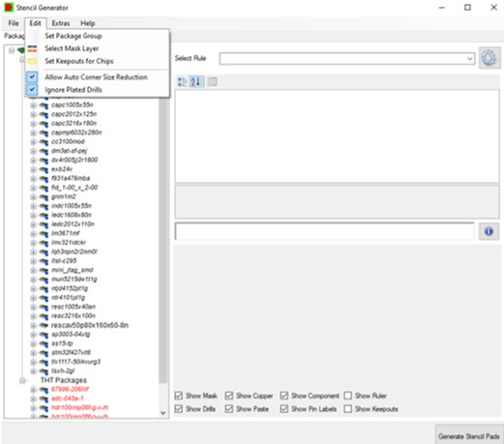
Task: Toggle Show Drills checkbox
Action: 178,409
